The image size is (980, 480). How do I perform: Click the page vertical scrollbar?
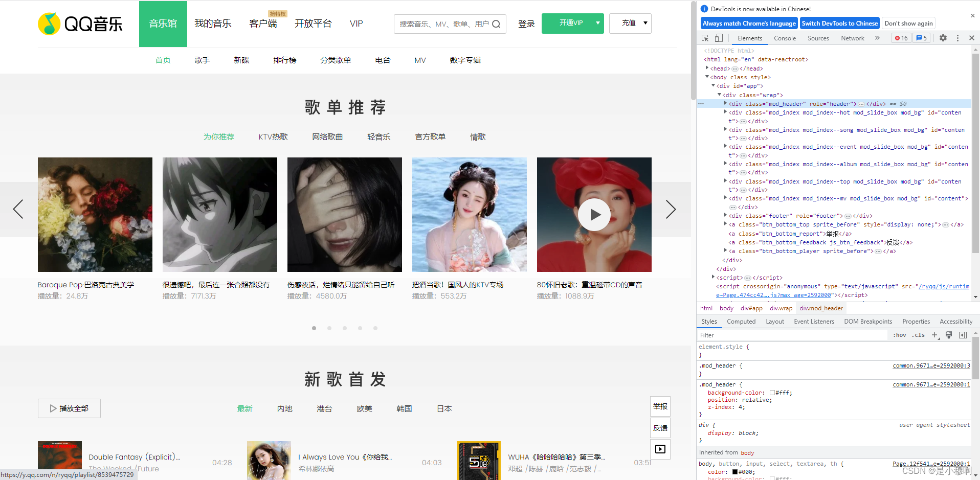pyautogui.click(x=694, y=51)
